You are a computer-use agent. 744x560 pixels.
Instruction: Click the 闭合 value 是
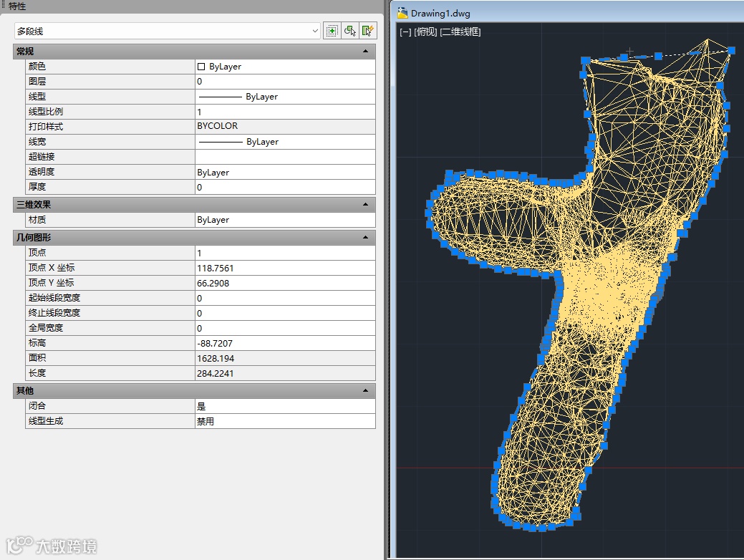pos(285,406)
